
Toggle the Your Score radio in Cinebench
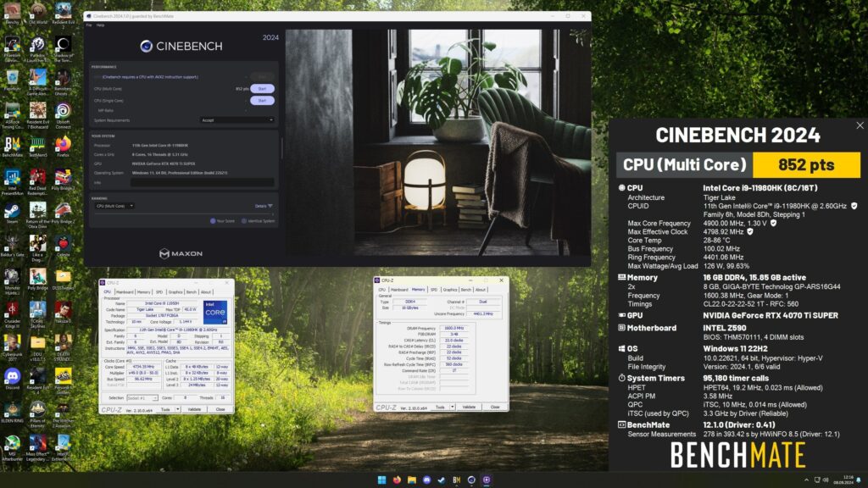213,221
